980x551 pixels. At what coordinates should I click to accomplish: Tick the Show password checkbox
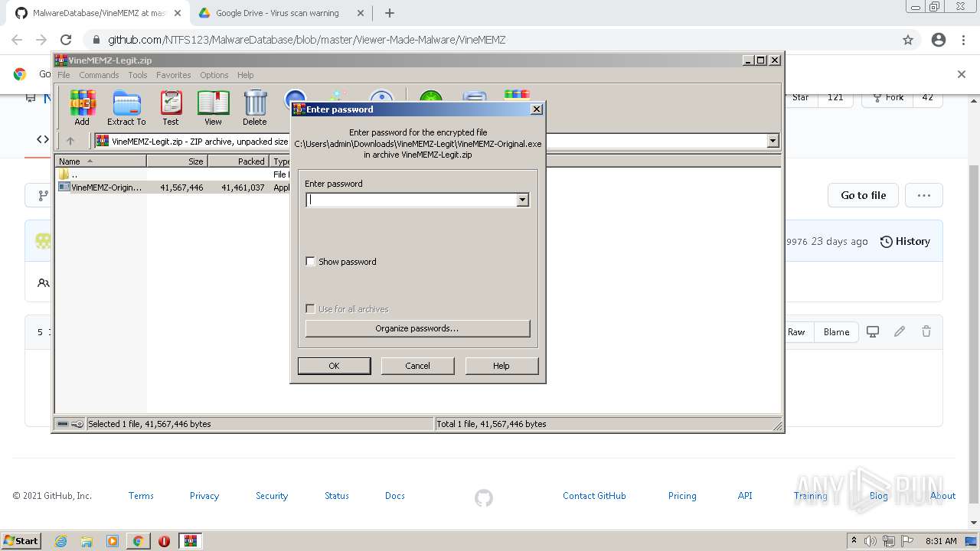tap(310, 261)
